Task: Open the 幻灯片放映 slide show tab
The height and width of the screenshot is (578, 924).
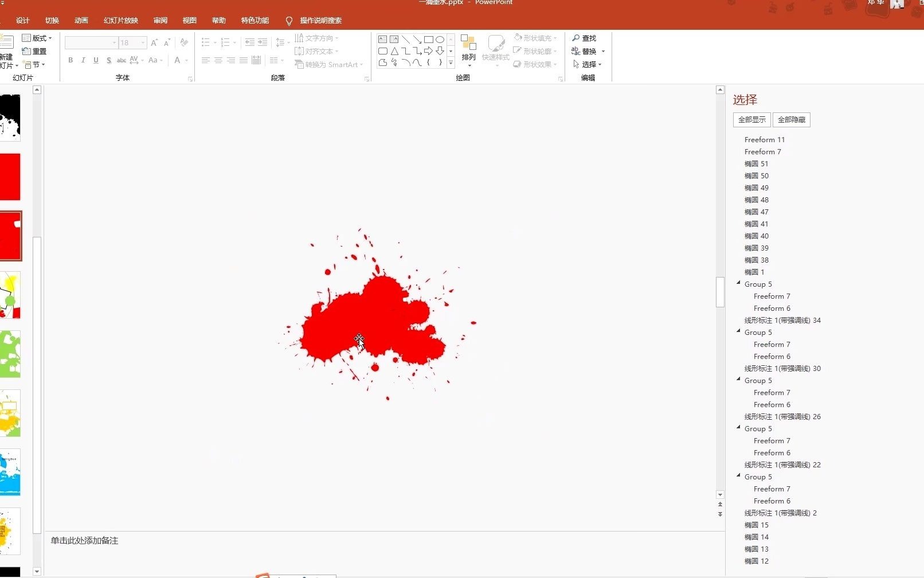Action: tap(121, 20)
